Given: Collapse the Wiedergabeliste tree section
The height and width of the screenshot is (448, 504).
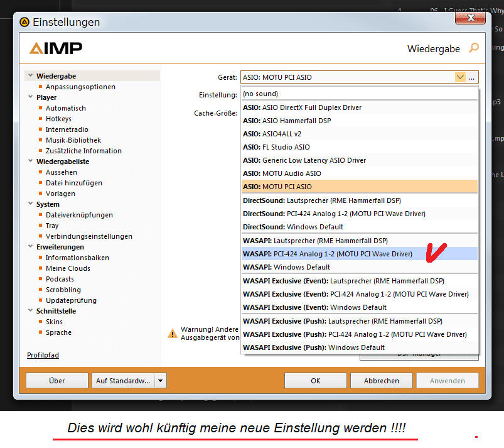Looking at the screenshot, I should point(31,161).
